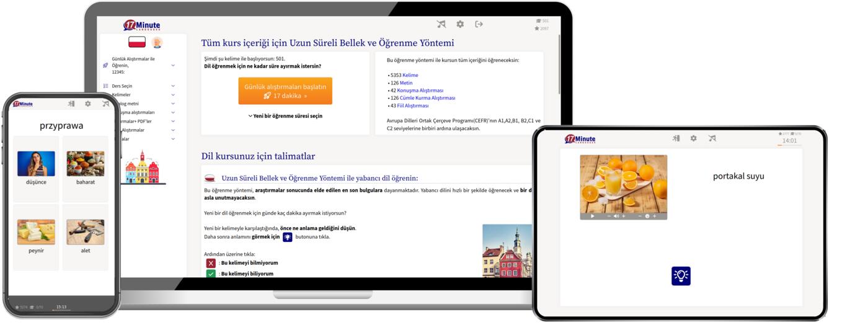Click the laptop page vertical scrollbar
This screenshot has width=868, height=330.
[559, 65]
